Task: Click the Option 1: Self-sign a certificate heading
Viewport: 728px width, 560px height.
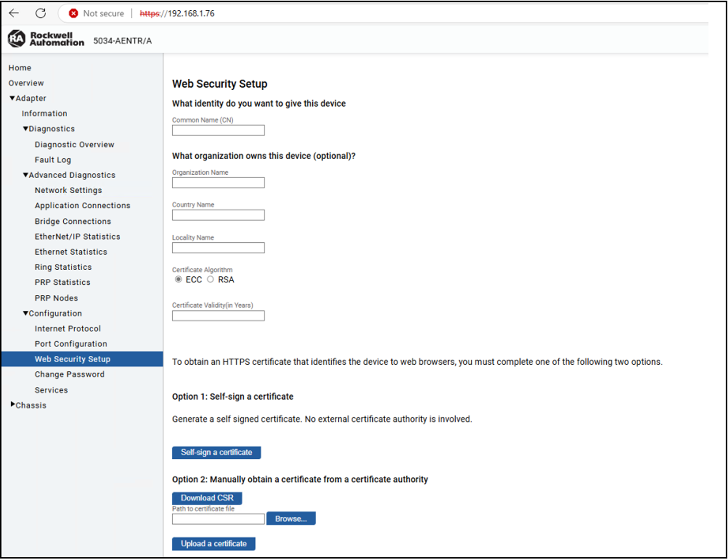Action: click(x=233, y=397)
